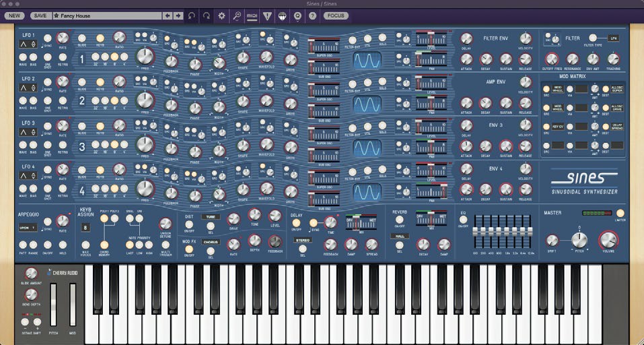Click the Filter Cutoff Freq knob
This screenshot has height=345, width=644.
[x=552, y=59]
